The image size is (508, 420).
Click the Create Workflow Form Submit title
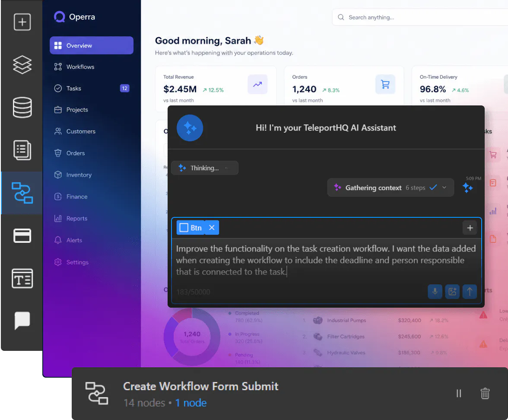(200, 386)
